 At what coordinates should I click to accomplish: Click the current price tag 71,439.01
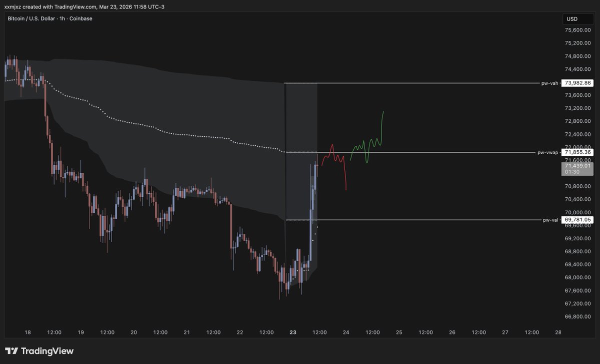pos(577,168)
